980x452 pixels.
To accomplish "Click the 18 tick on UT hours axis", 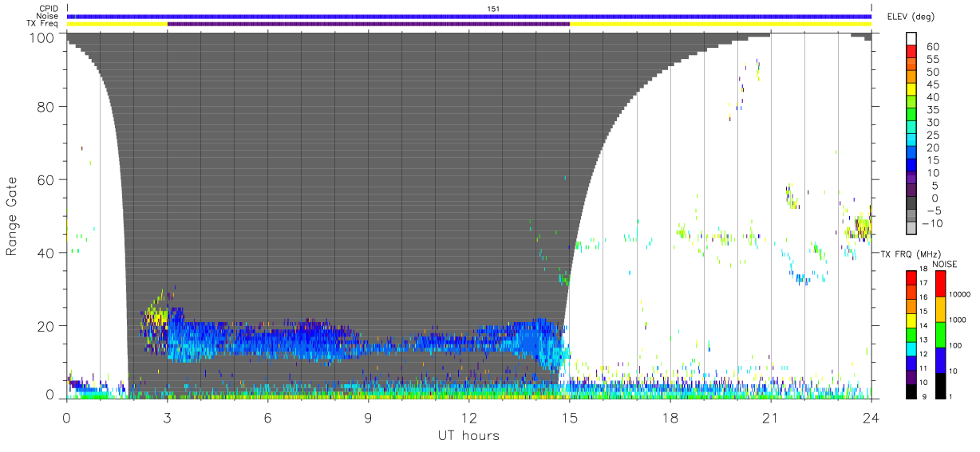I will click(670, 417).
